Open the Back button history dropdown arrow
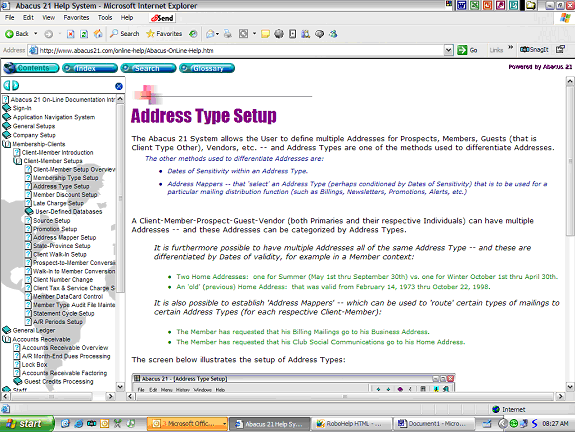This screenshot has height=432, width=575. click(x=36, y=34)
